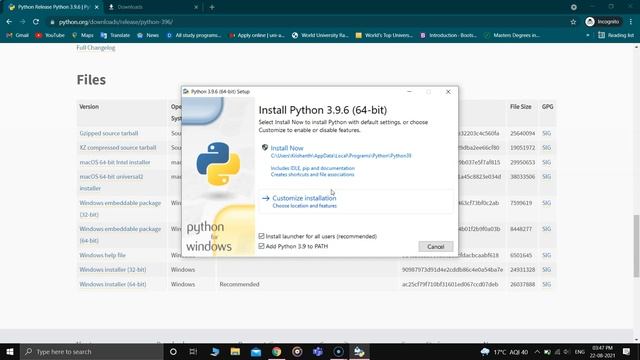This screenshot has width=640, height=360.
Task: Open Microsoft Teams from taskbar
Action: 318,351
